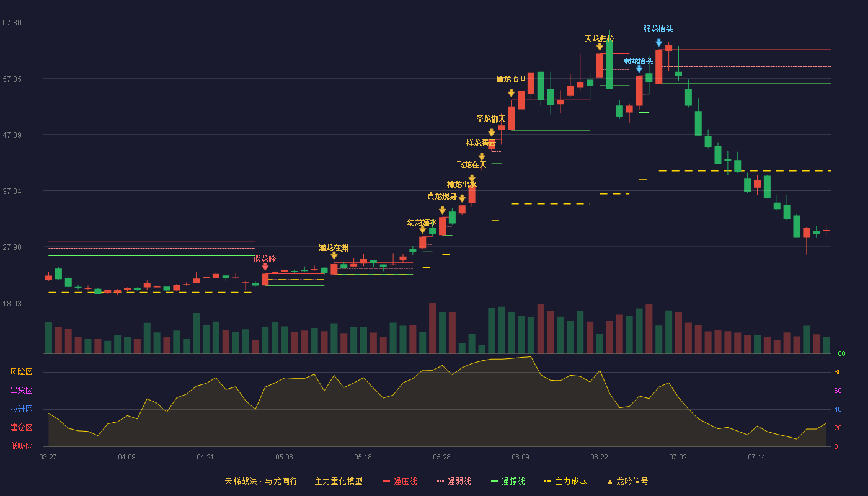The width and height of the screenshot is (868, 496).
Task: Toggle the 强压线 legend item
Action: pyautogui.click(x=400, y=481)
